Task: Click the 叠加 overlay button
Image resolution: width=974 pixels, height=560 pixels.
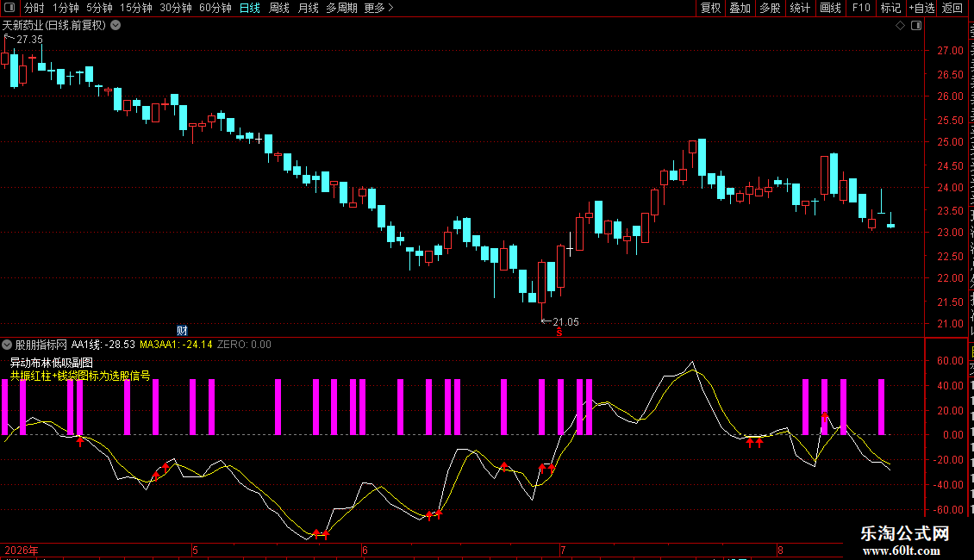Action: tap(740, 8)
